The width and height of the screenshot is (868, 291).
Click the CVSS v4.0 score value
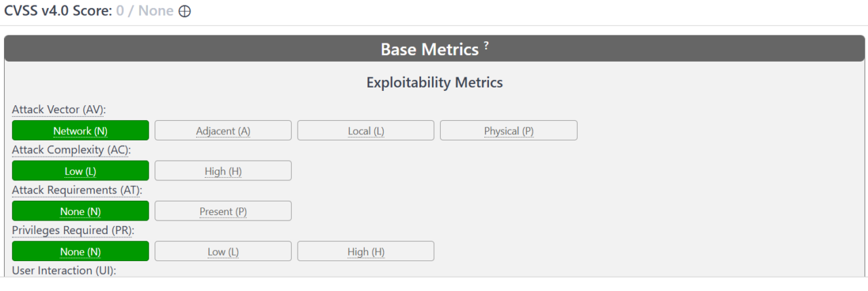pos(144,12)
